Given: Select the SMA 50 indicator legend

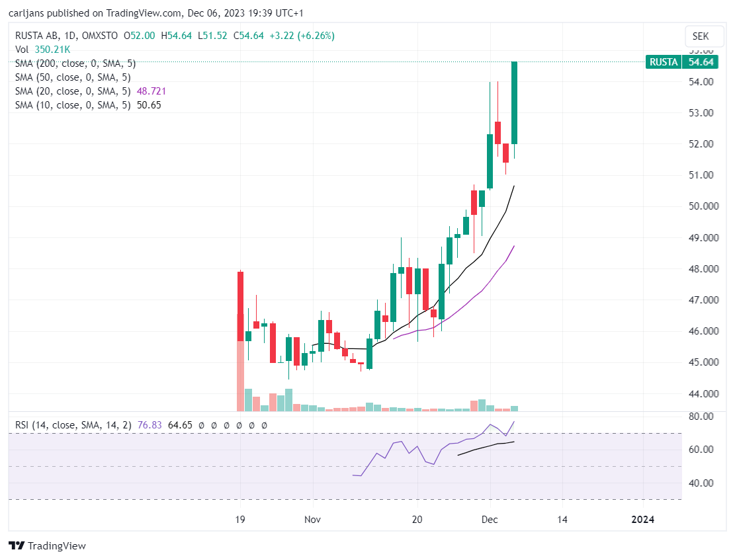Looking at the screenshot, I should coord(73,77).
